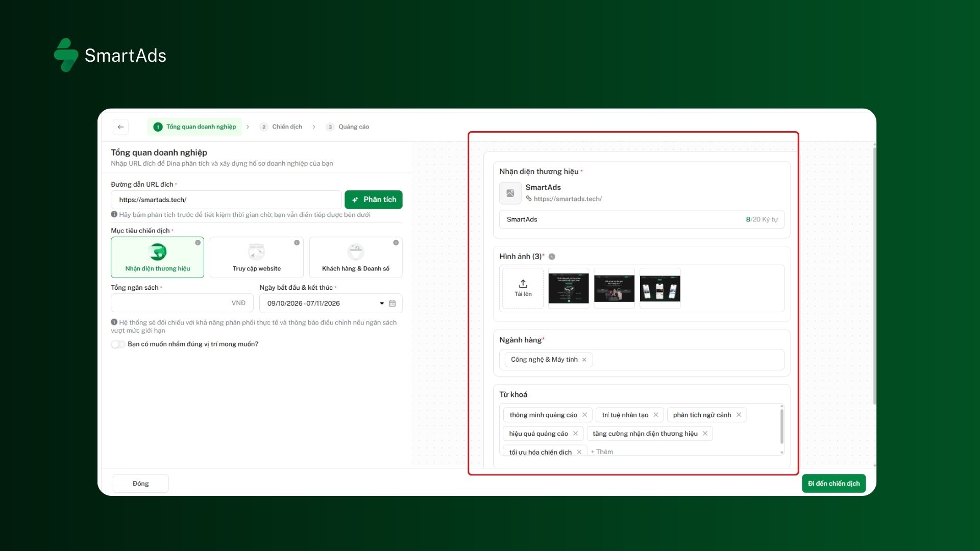The image size is (980, 551).
Task: Click the date range 09/10/2026-07/11/2026 text
Action: 303,304
